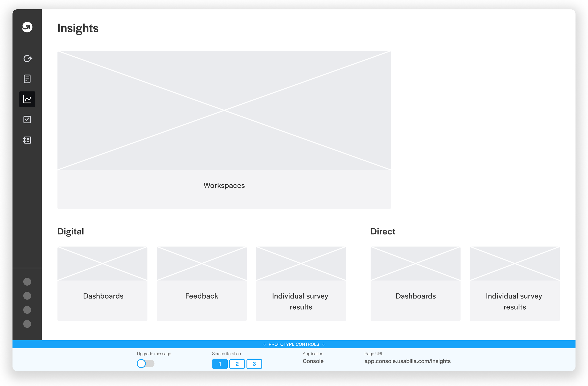Click the second gray circle in the sidebar bottom
588x386 pixels.
pyautogui.click(x=27, y=296)
